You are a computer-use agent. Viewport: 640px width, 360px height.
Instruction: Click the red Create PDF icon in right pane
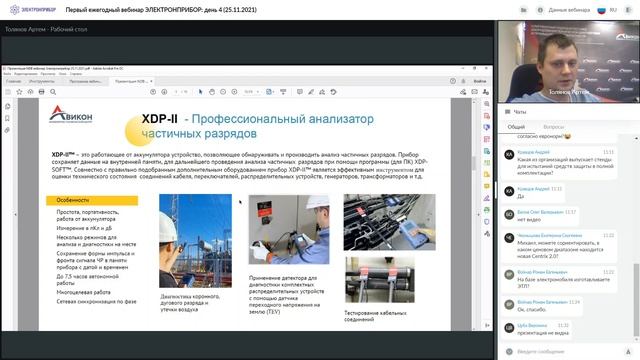(x=487, y=116)
